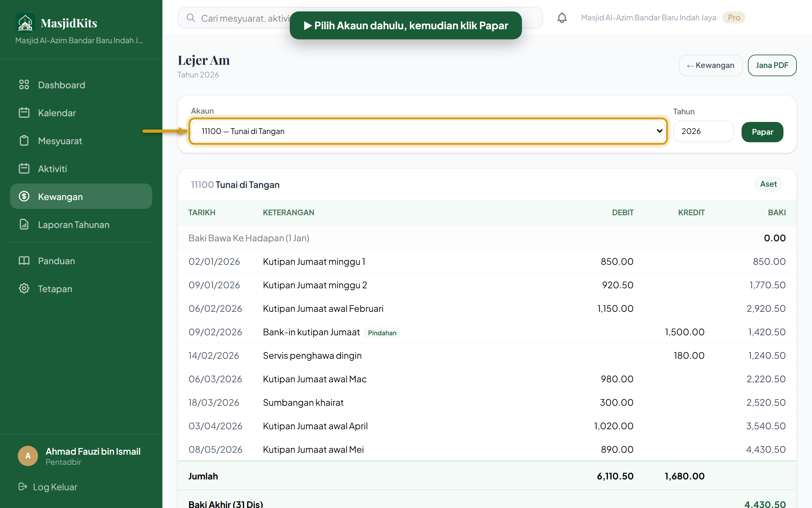Click balance 4,430.50 in Mei row
The height and width of the screenshot is (508, 812).
click(766, 449)
